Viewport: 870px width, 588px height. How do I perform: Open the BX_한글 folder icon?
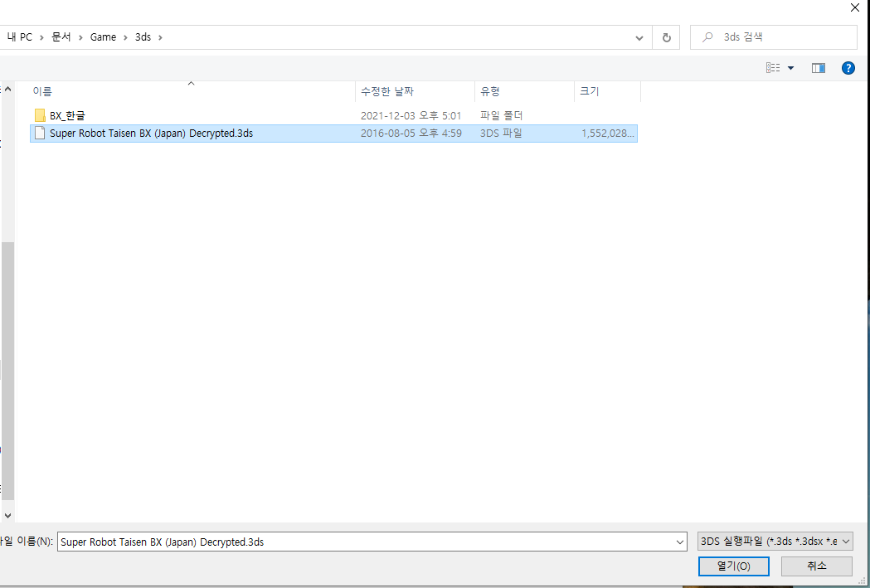[x=40, y=115]
